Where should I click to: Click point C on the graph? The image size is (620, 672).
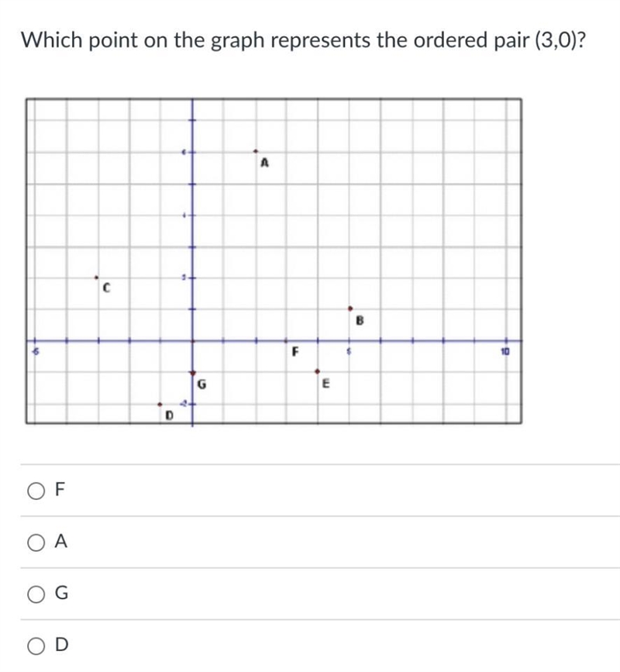pos(97,277)
